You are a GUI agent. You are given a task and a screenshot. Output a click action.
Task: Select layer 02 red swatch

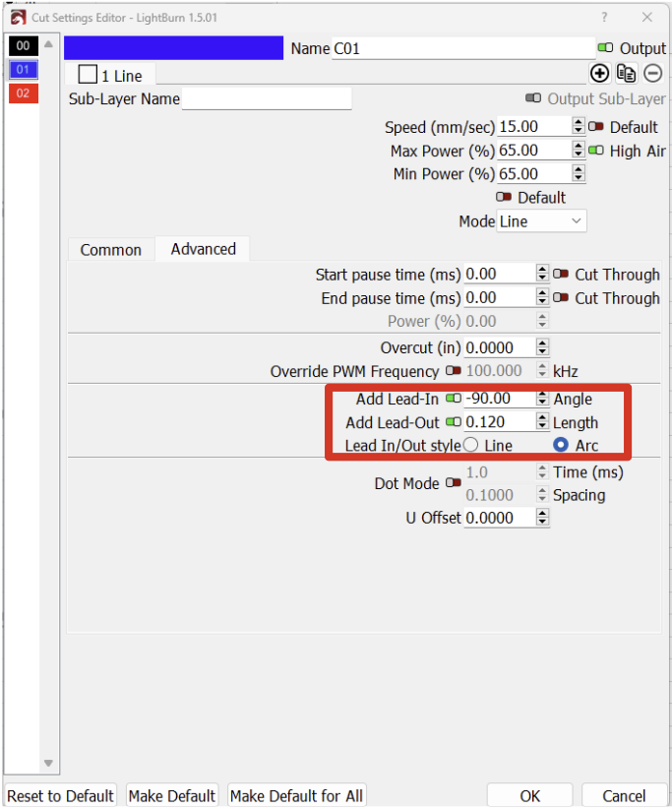pyautogui.click(x=24, y=93)
